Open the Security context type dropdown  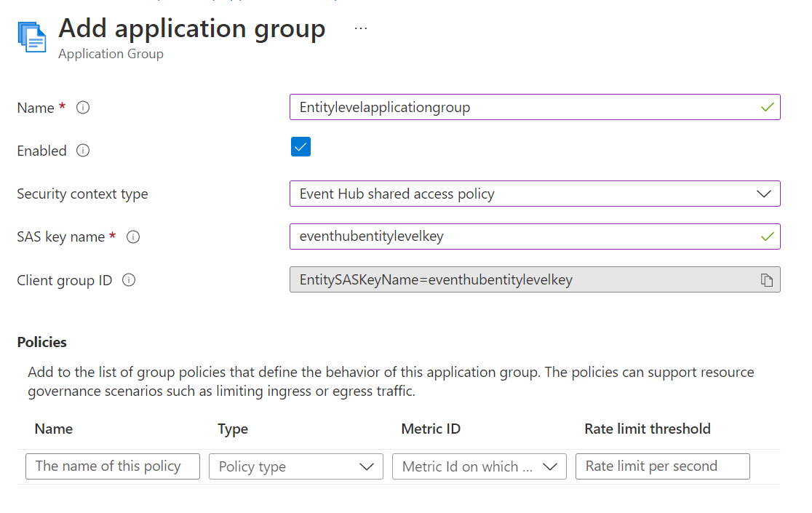tap(763, 194)
